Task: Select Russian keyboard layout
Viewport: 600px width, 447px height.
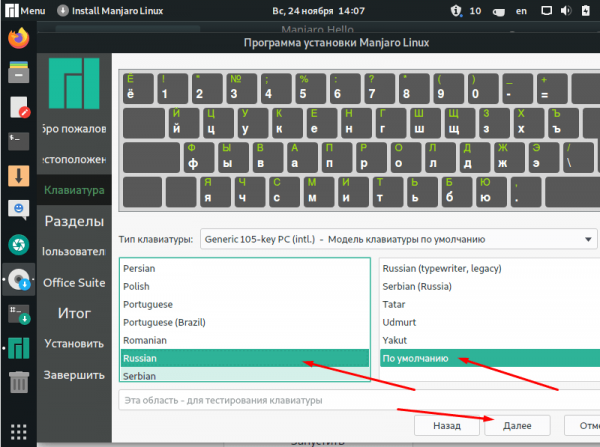Action: (245, 358)
